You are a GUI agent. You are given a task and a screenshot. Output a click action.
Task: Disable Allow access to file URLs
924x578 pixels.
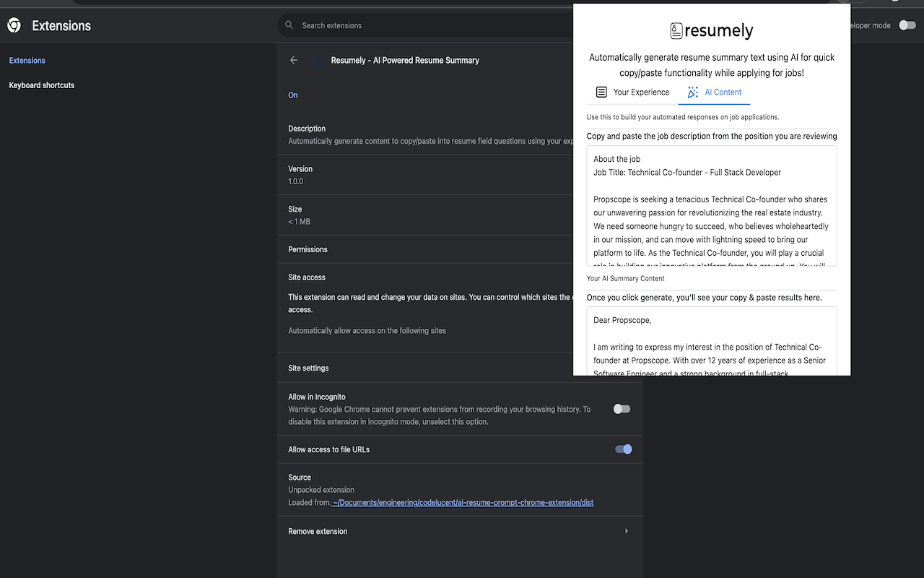(x=623, y=449)
